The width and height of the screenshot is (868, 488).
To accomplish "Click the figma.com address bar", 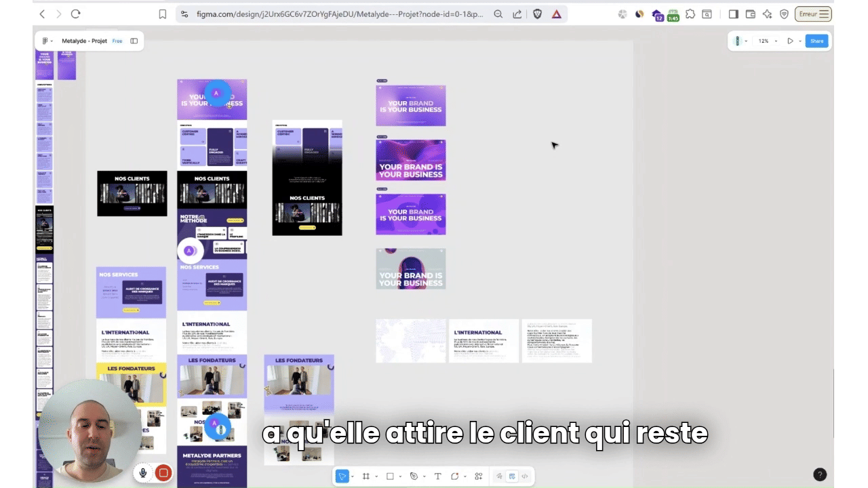I will point(339,14).
